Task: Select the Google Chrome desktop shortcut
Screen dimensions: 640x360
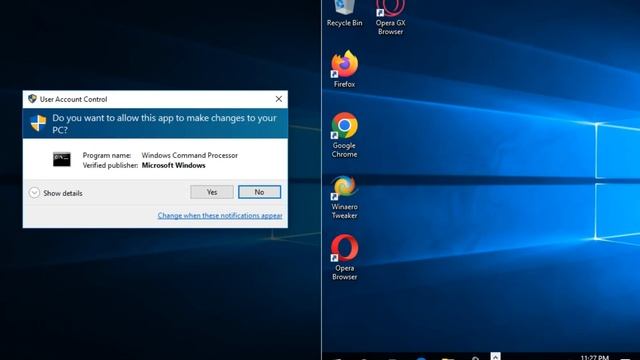Action: pos(344,135)
